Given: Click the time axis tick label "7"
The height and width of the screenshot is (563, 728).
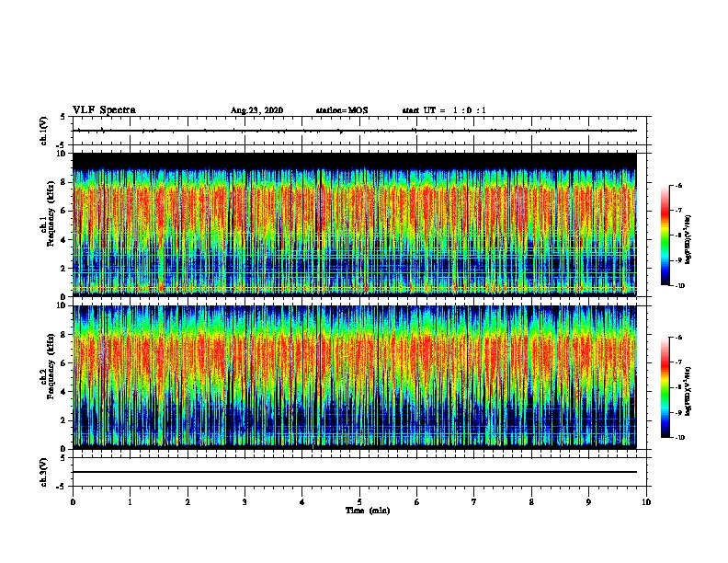Looking at the screenshot, I should (x=474, y=501).
